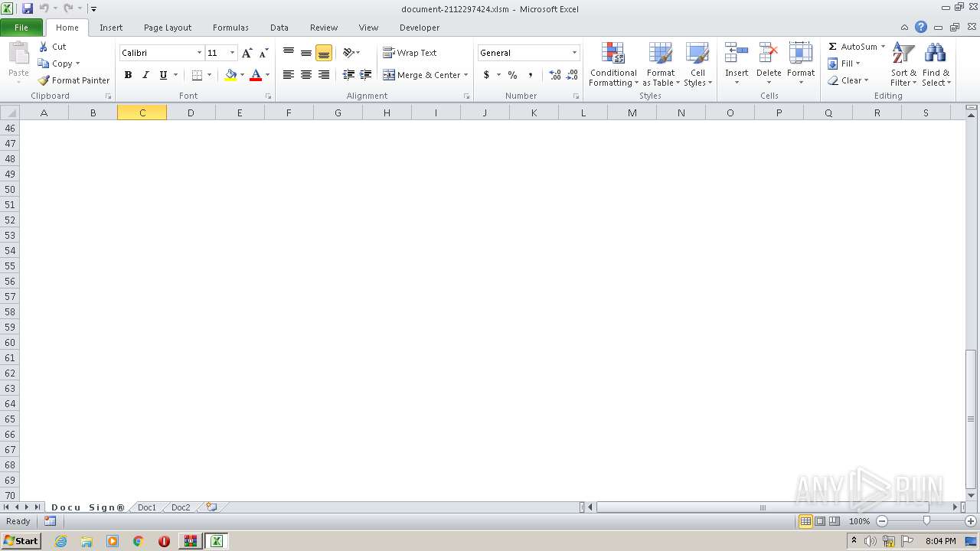Select column C header

tap(142, 112)
